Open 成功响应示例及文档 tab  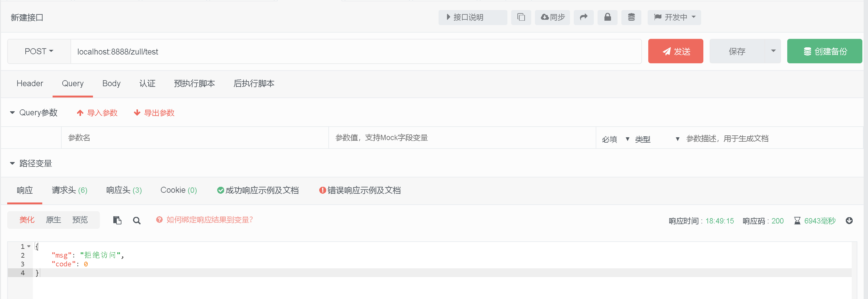click(x=258, y=190)
